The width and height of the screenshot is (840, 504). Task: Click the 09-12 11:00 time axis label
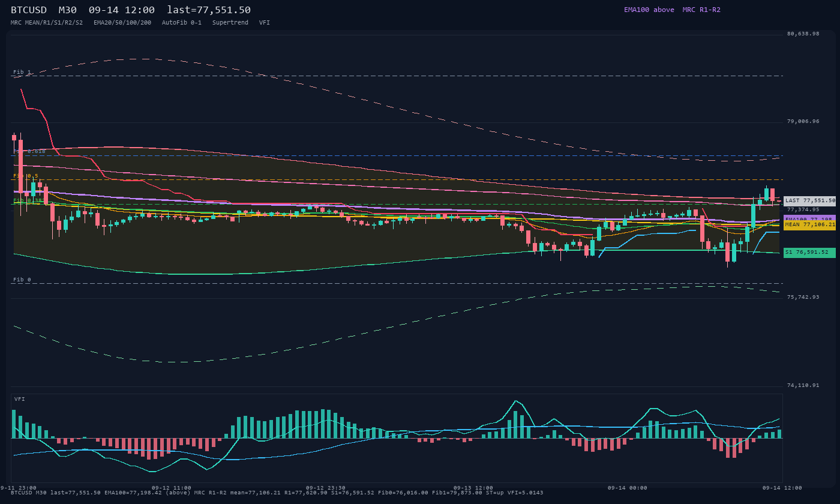click(172, 488)
